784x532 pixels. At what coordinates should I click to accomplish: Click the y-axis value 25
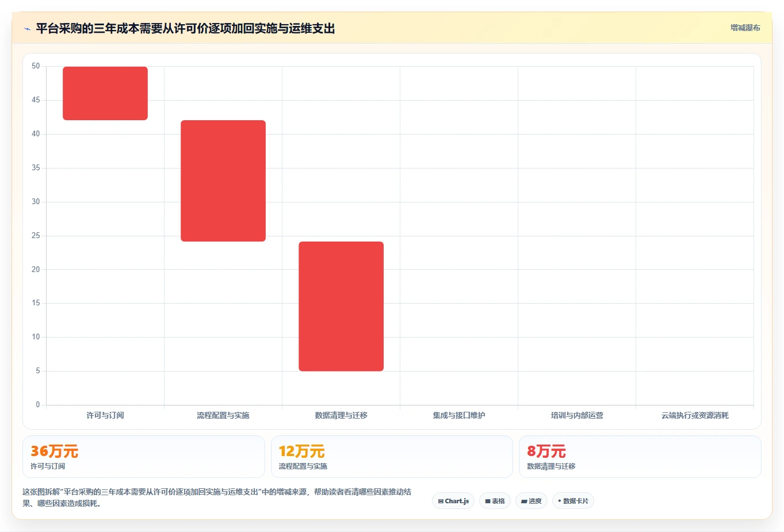point(36,236)
